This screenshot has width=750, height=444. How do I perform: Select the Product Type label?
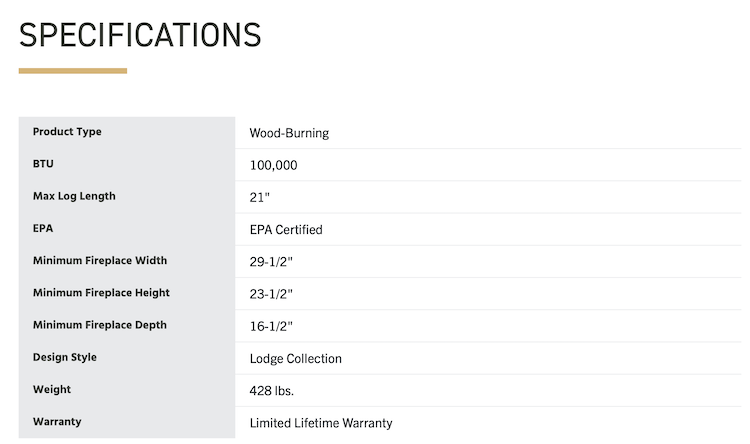click(x=67, y=132)
